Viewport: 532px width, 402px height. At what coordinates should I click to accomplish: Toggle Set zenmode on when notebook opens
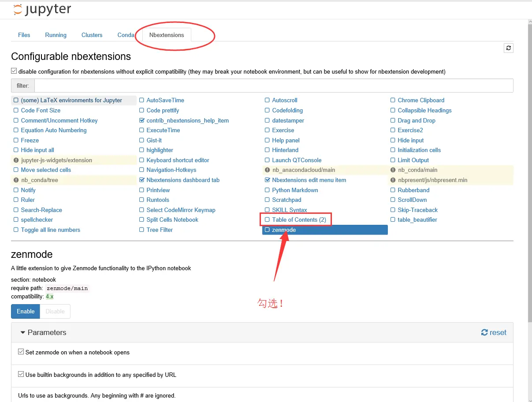pyautogui.click(x=21, y=352)
